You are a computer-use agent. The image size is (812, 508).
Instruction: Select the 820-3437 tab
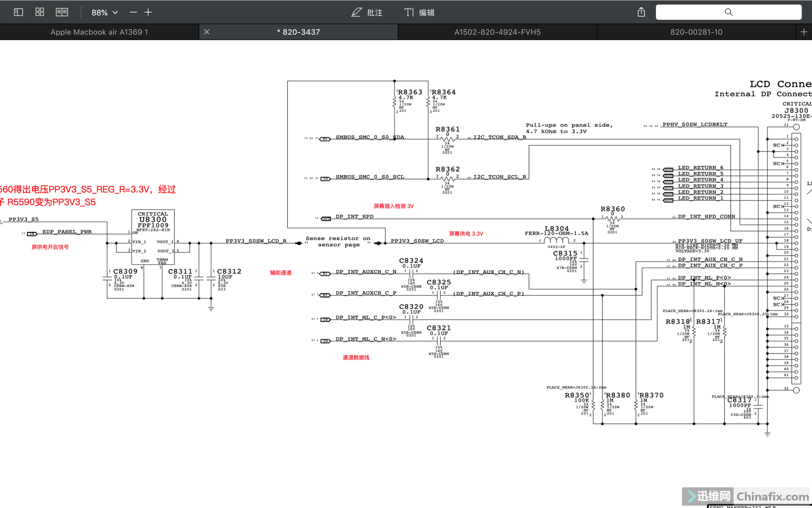click(298, 32)
